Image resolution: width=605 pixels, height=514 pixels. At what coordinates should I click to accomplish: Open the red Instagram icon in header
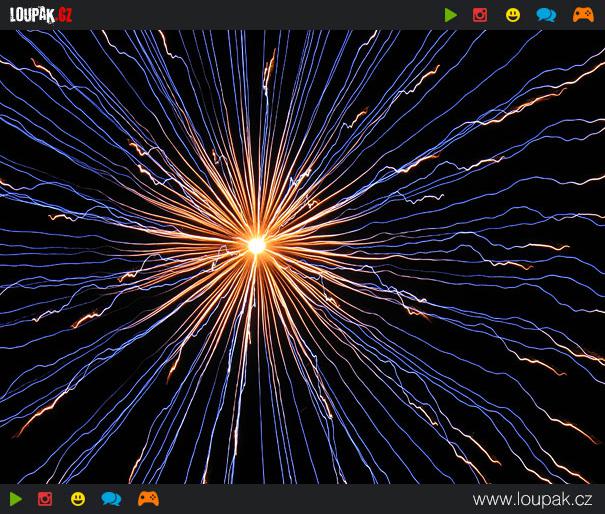[x=480, y=15]
